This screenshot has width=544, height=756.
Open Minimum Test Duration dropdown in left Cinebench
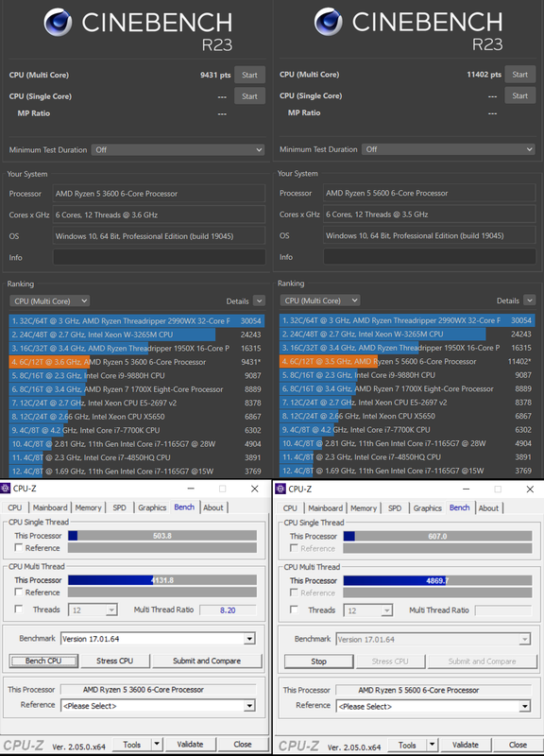click(x=178, y=150)
